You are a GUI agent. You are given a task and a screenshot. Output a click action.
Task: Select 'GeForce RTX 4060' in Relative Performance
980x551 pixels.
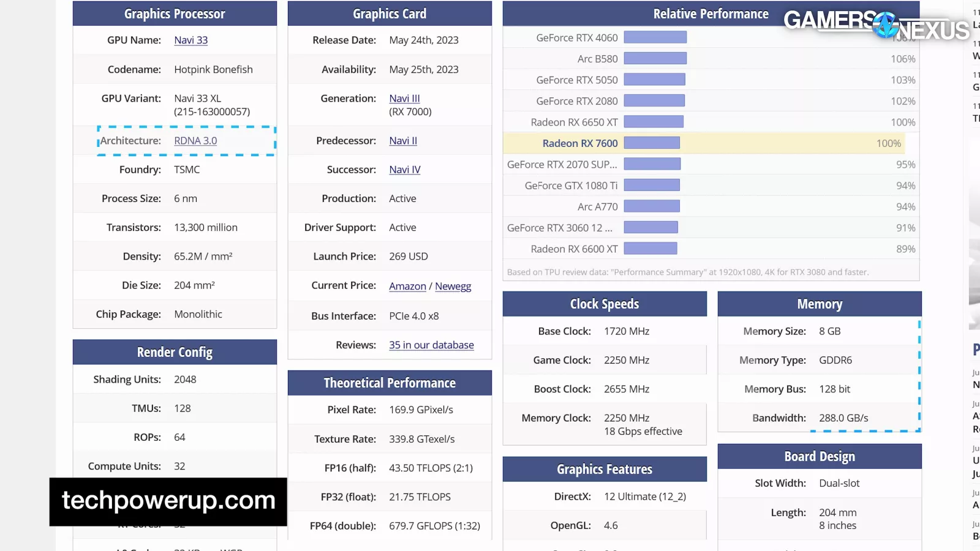click(x=577, y=38)
